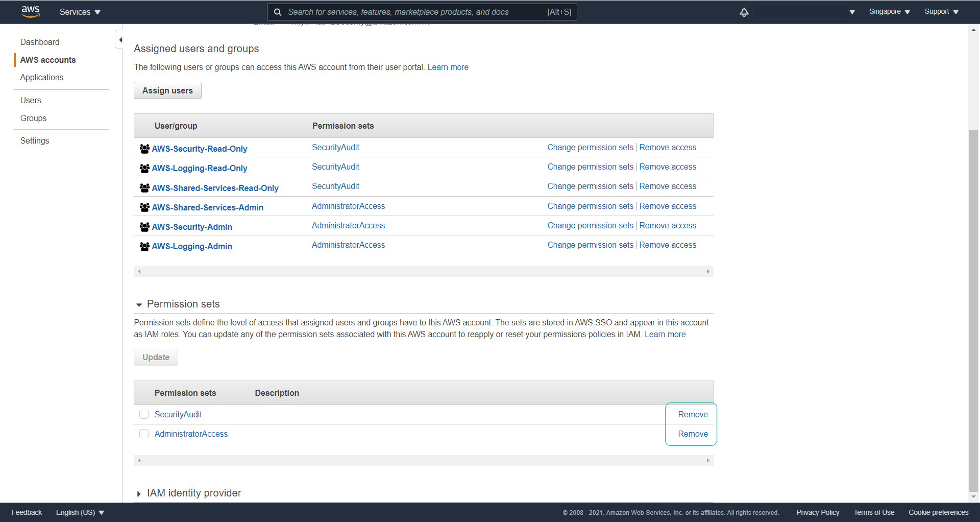Open the AWS-Security-Read-Only group link
980x522 pixels.
pyautogui.click(x=200, y=149)
